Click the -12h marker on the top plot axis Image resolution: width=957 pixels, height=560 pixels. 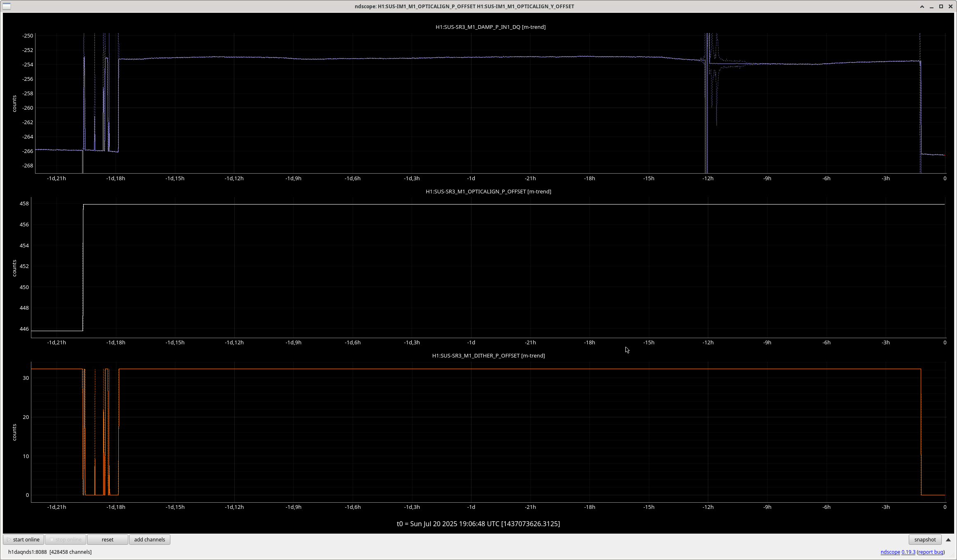(708, 178)
